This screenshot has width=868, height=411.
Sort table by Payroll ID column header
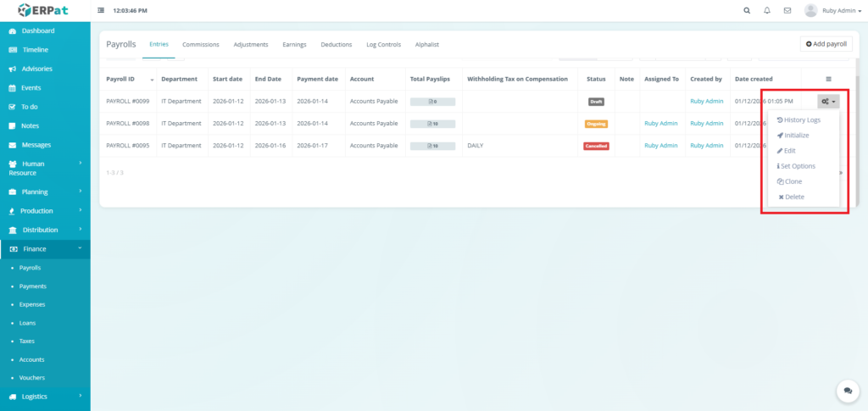tap(120, 79)
